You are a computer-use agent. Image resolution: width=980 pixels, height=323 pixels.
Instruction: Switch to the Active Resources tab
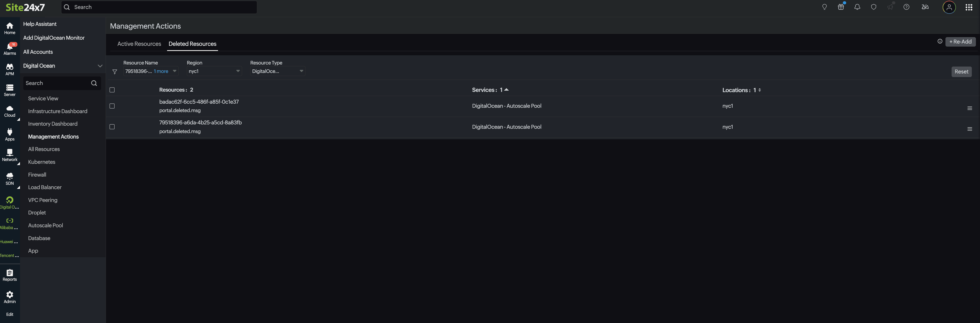139,44
